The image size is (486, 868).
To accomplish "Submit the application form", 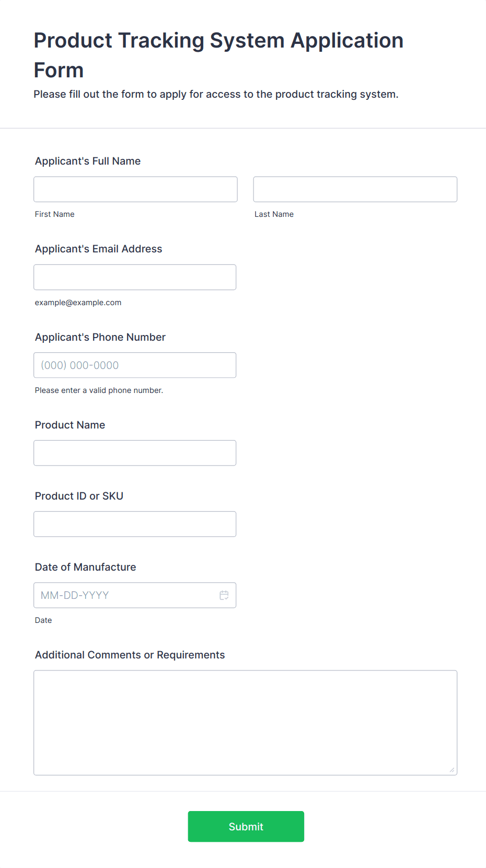I will tap(246, 826).
